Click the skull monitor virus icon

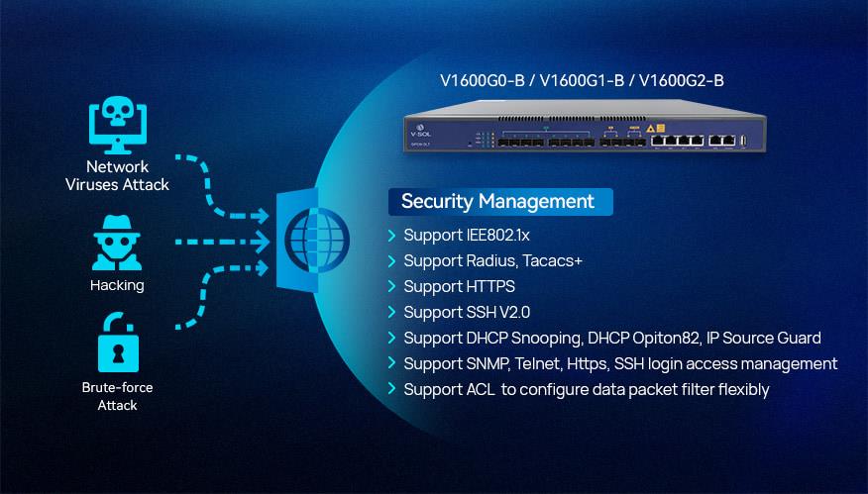coord(118,126)
